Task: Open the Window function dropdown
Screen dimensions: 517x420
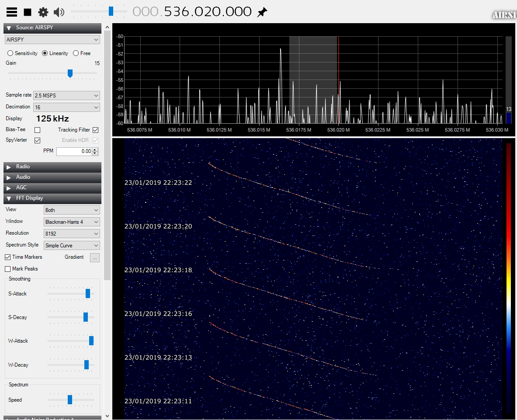Action: coord(72,222)
